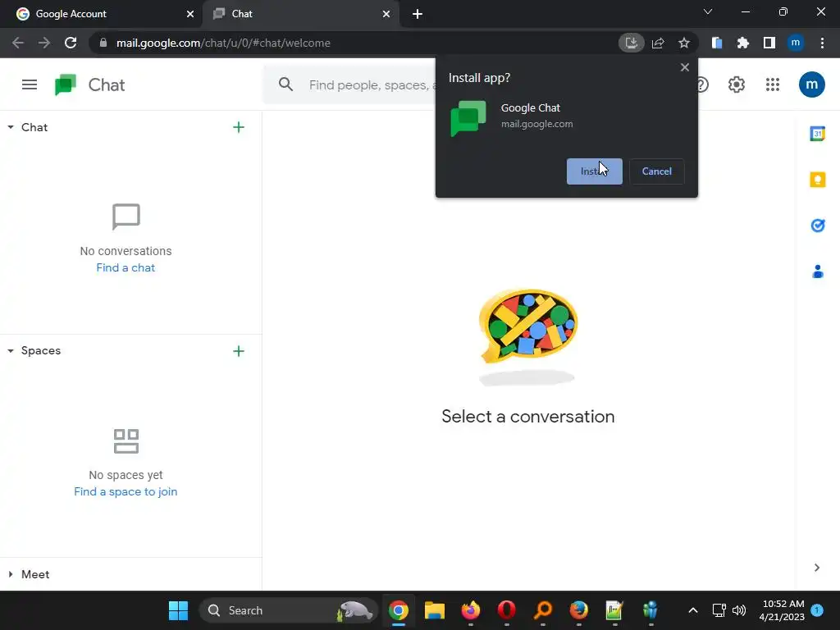The height and width of the screenshot is (630, 840).
Task: Launch Opera from the taskbar
Action: click(x=506, y=610)
